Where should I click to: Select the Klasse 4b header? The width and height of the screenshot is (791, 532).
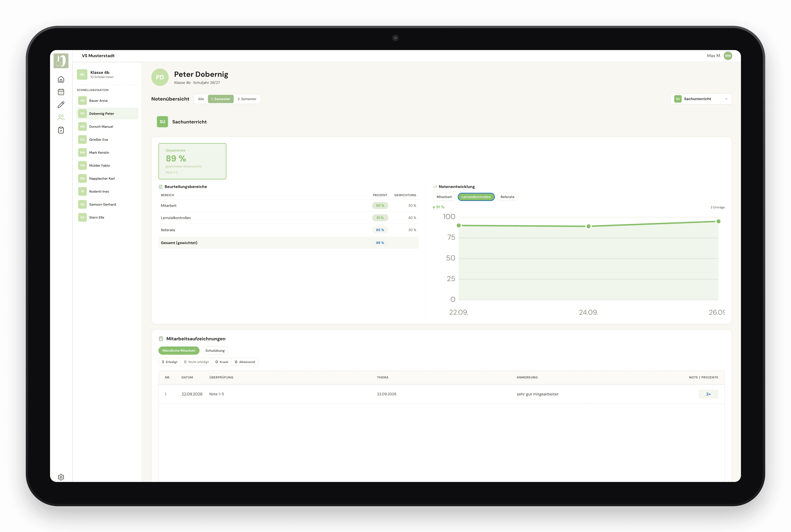click(107, 74)
